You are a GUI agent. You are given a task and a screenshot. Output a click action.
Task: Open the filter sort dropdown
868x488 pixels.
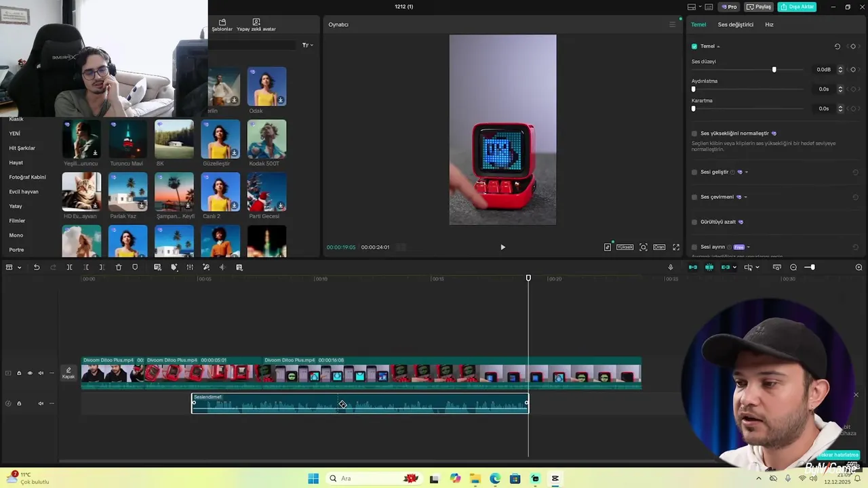click(x=308, y=45)
